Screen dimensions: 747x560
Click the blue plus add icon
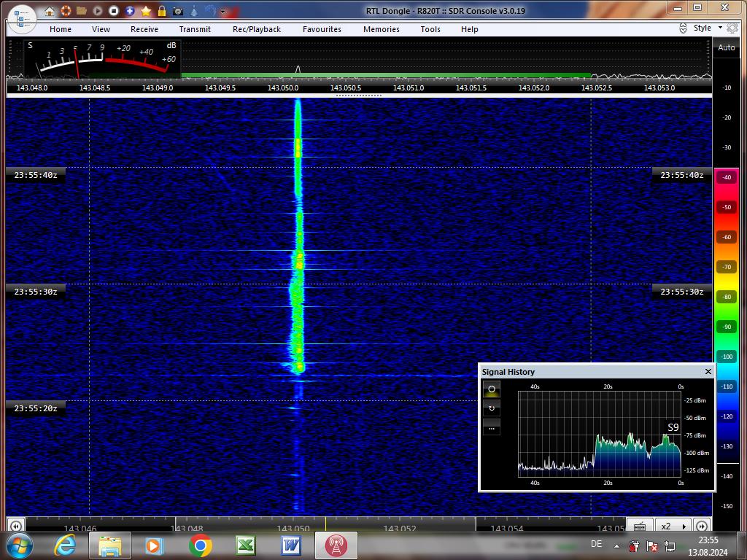click(x=130, y=10)
